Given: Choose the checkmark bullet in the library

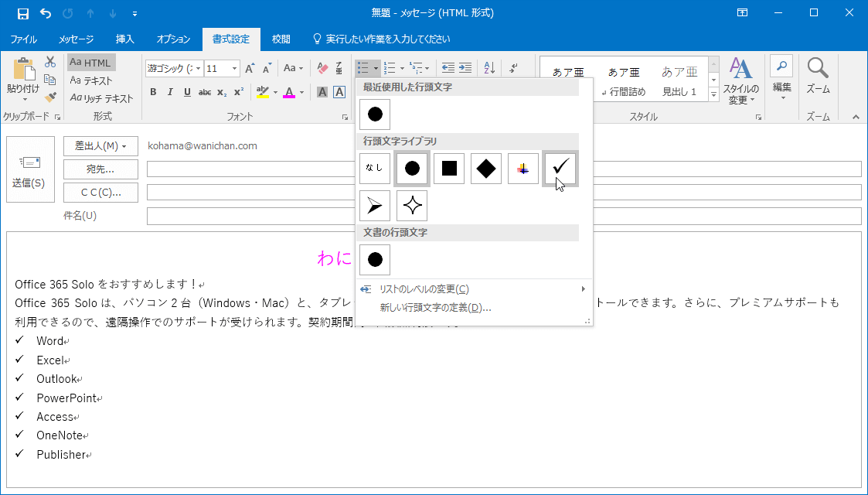Looking at the screenshot, I should [560, 169].
